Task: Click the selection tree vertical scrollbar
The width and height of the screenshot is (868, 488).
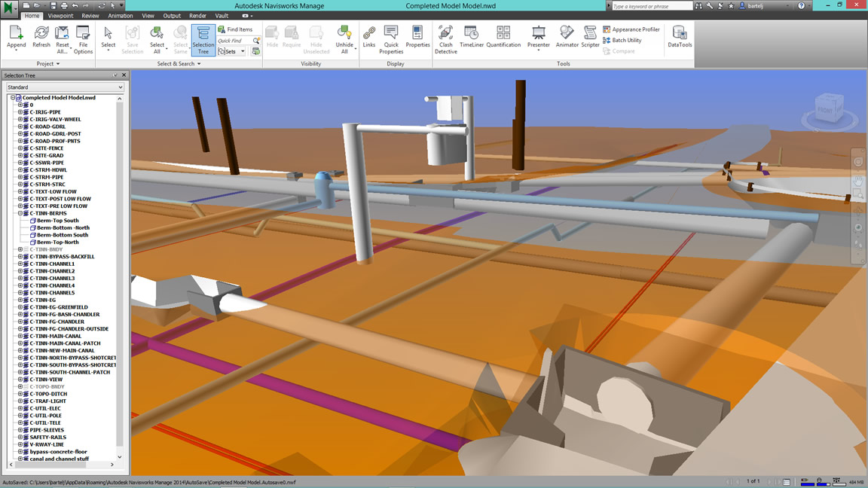Action: pos(120,274)
